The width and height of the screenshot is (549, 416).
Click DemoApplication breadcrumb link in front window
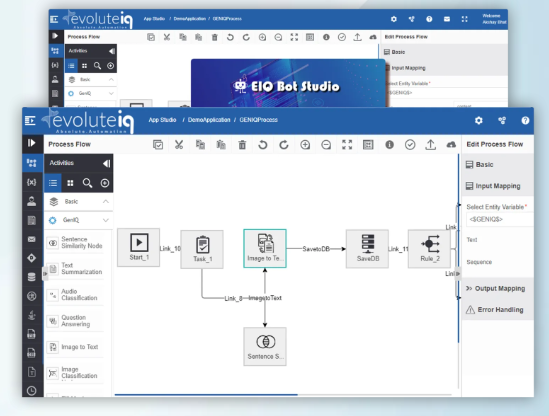(209, 120)
